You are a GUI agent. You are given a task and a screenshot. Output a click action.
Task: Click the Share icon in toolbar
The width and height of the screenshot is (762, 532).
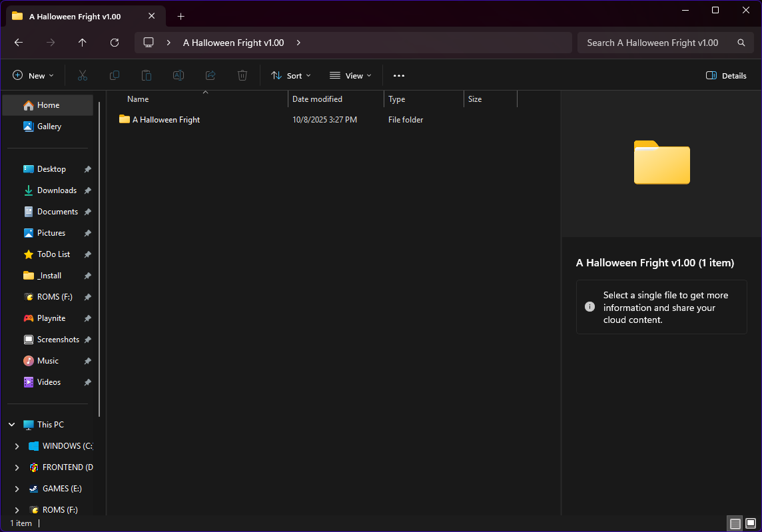coord(210,76)
